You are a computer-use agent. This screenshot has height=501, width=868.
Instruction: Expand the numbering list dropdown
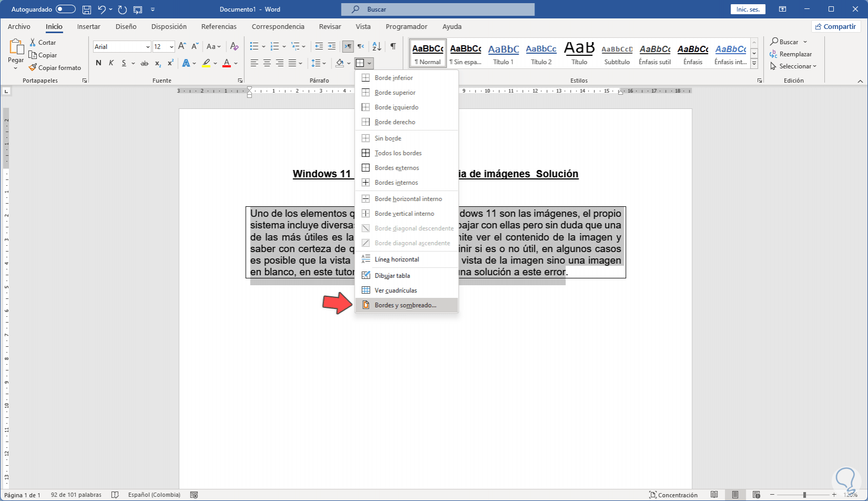click(284, 46)
